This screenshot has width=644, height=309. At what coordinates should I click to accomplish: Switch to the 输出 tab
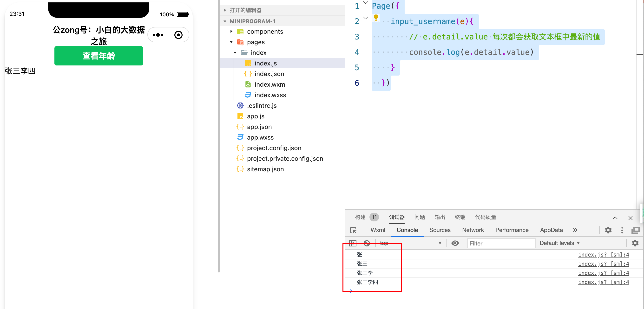pyautogui.click(x=440, y=217)
